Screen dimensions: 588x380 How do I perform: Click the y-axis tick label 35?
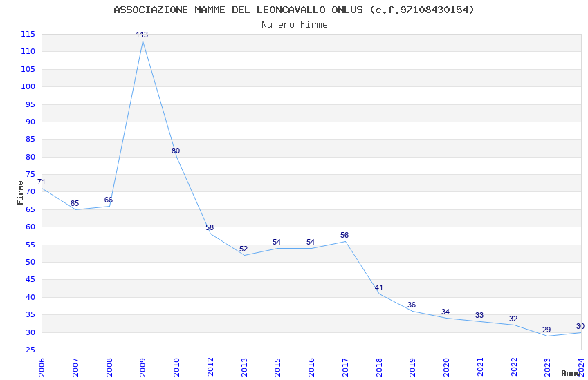pos(30,315)
